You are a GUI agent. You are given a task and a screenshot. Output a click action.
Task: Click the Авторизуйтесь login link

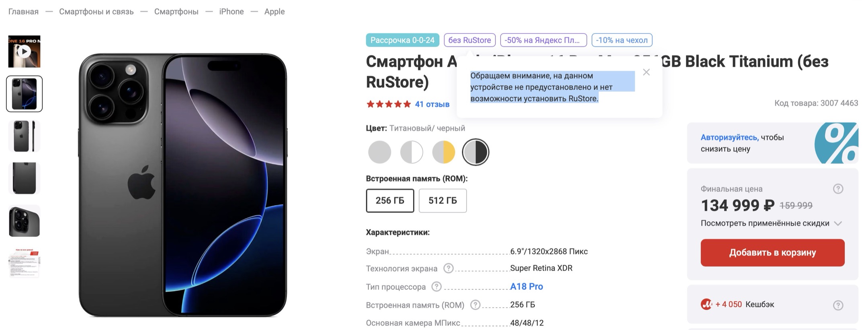point(729,137)
